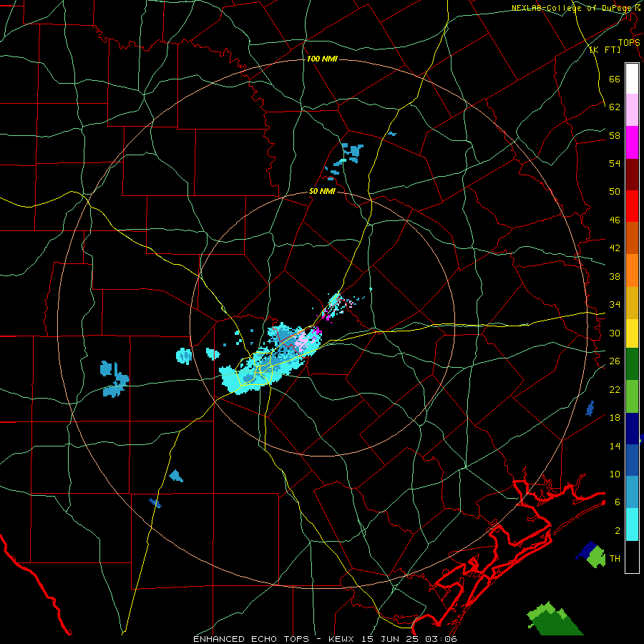This screenshot has width=644, height=644.
Task: Click the "26" value on the legend
Action: 615,361
